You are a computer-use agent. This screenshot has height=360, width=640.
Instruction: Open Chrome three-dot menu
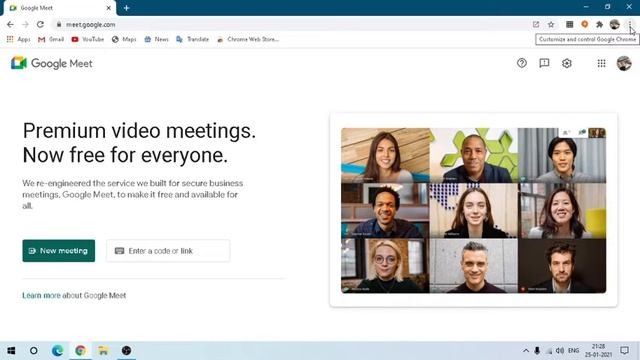pyautogui.click(x=630, y=24)
